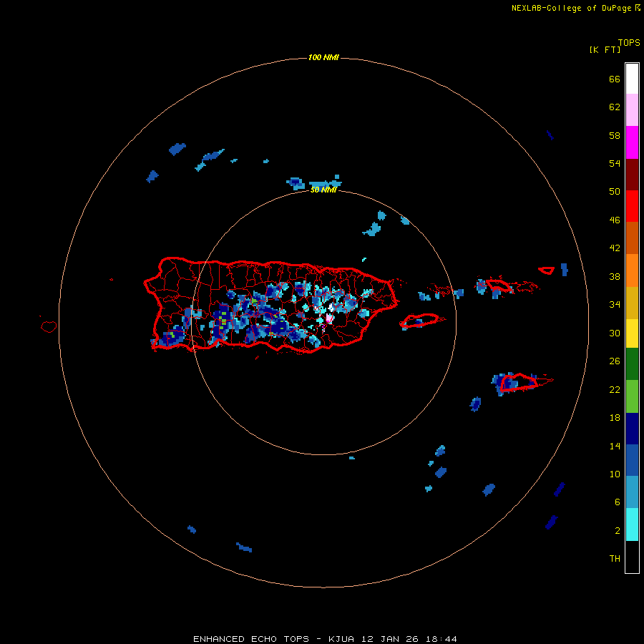Click the legend value "18" on the scale
Screen dimensions: 644x644
coord(615,418)
